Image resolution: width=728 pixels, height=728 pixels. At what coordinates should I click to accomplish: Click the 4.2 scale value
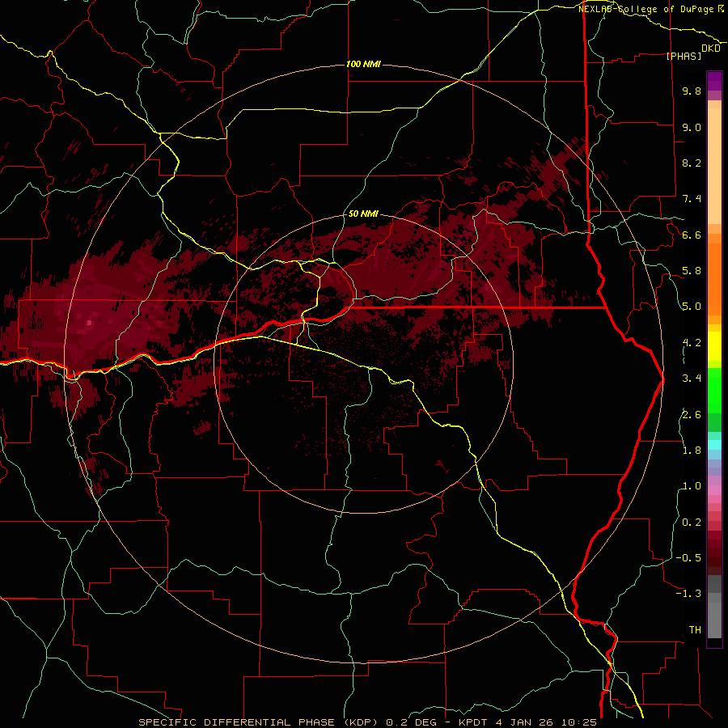tap(692, 343)
